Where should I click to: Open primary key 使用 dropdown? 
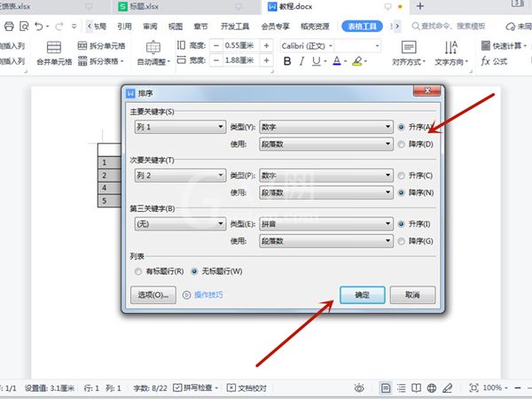pos(326,145)
